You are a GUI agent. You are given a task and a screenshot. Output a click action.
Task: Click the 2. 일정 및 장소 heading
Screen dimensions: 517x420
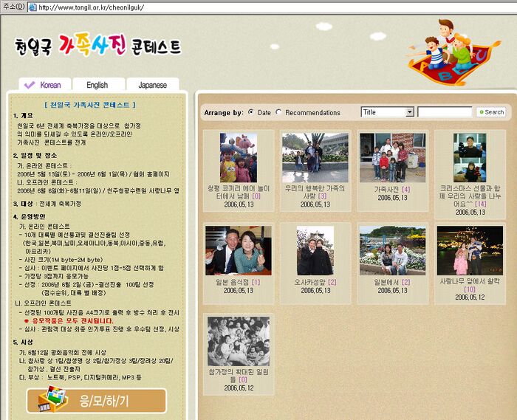pyautogui.click(x=35, y=155)
